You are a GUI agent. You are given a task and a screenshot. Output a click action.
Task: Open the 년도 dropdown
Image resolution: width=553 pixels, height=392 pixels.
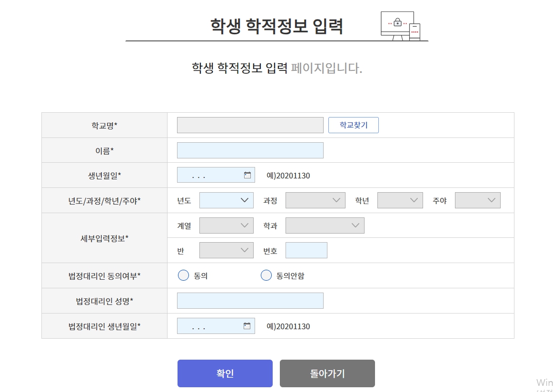click(227, 200)
